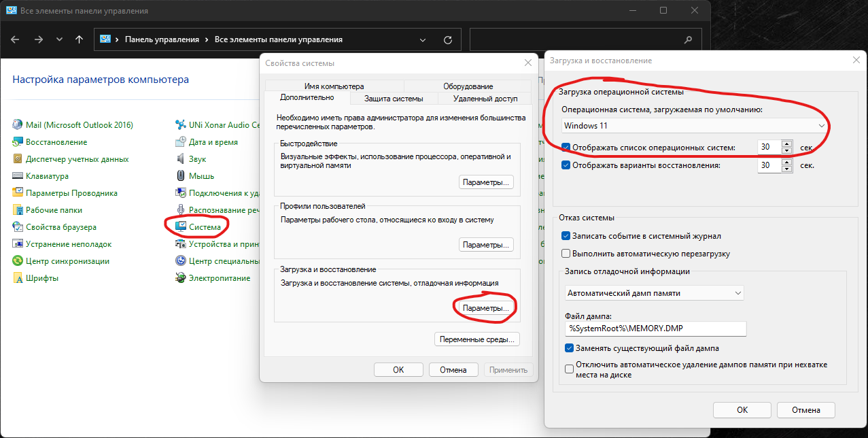Click the OS list seconds value field
868x438 pixels.
coord(769,148)
